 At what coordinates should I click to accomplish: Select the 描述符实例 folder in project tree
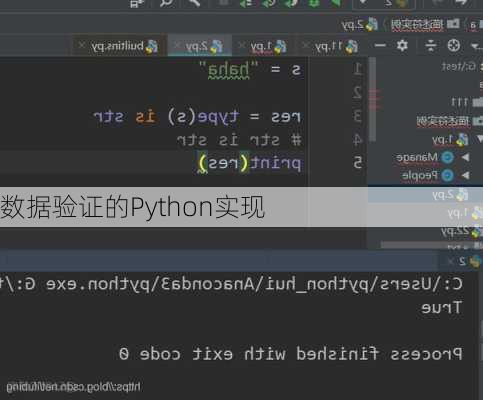point(449,121)
